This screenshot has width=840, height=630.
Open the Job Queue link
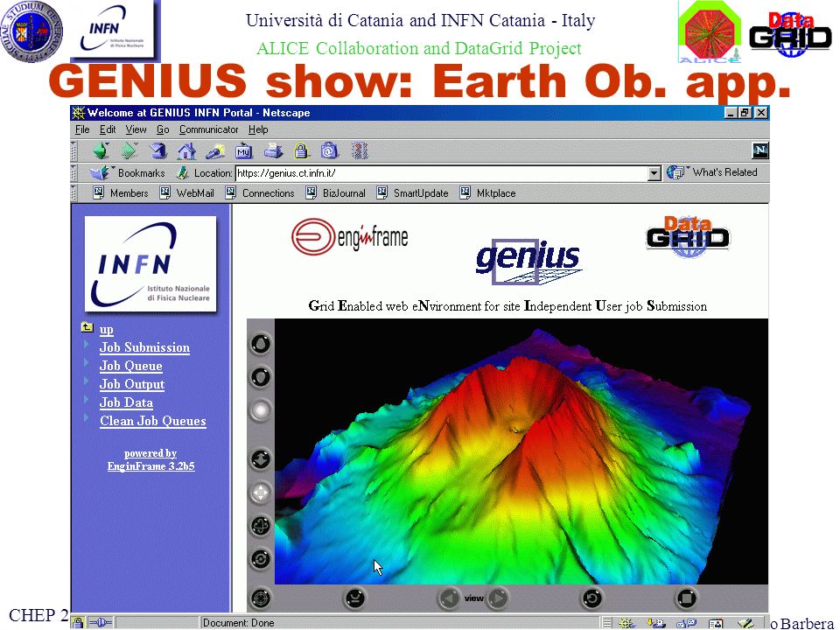pyautogui.click(x=130, y=366)
